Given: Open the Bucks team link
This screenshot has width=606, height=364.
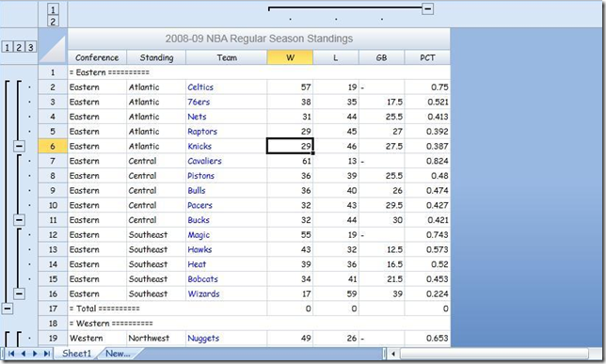Looking at the screenshot, I should point(199,220).
